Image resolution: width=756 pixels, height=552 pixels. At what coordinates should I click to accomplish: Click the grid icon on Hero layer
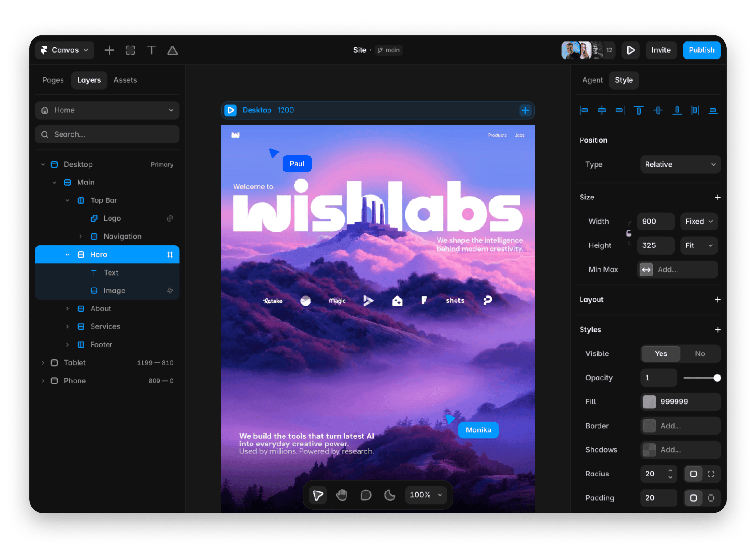click(x=170, y=255)
